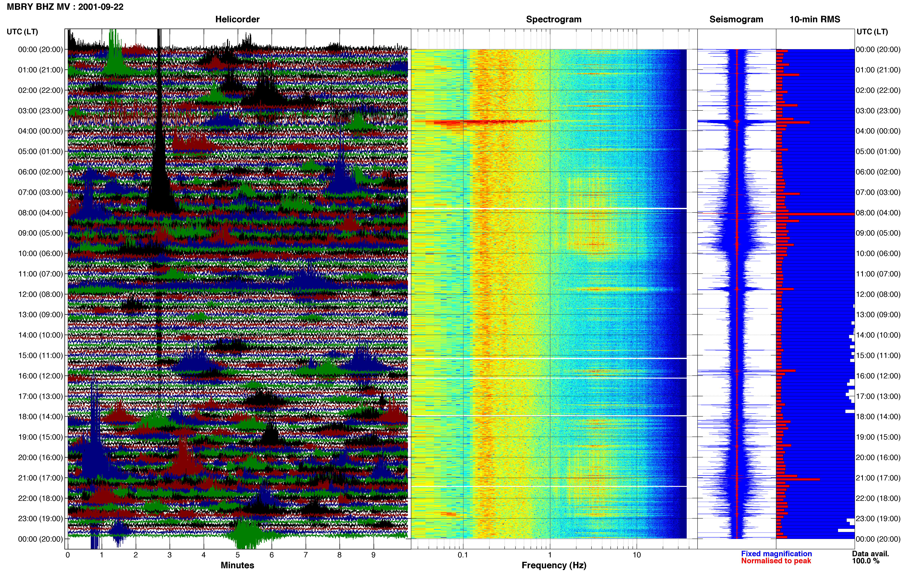Click the 'Data avail.' label
924x578 pixels.
[870, 554]
